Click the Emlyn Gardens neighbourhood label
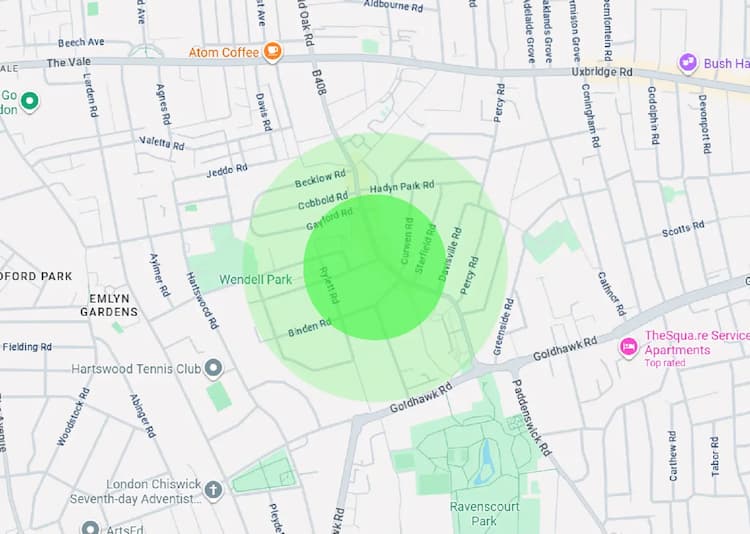 (x=109, y=305)
